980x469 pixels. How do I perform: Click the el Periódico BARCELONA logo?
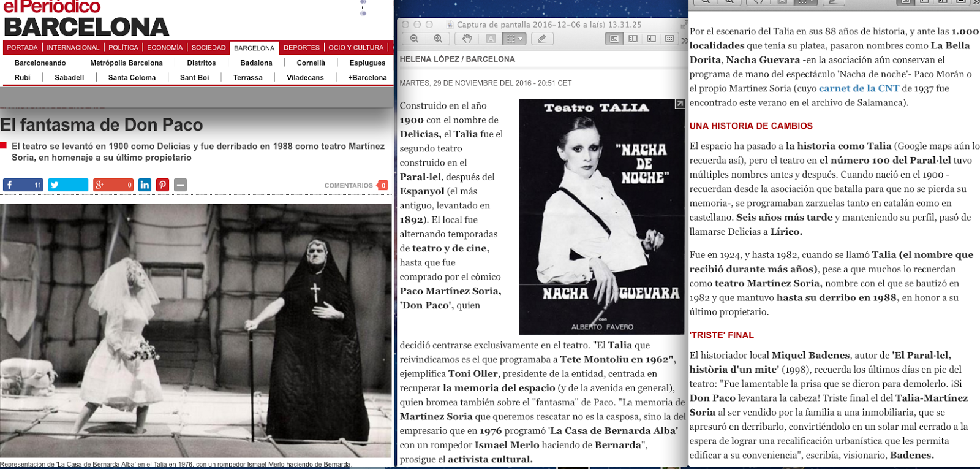point(86,19)
